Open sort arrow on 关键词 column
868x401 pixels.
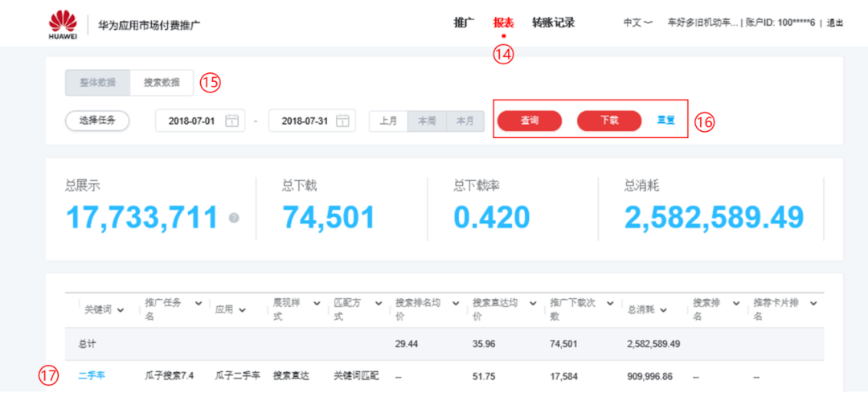pos(121,310)
